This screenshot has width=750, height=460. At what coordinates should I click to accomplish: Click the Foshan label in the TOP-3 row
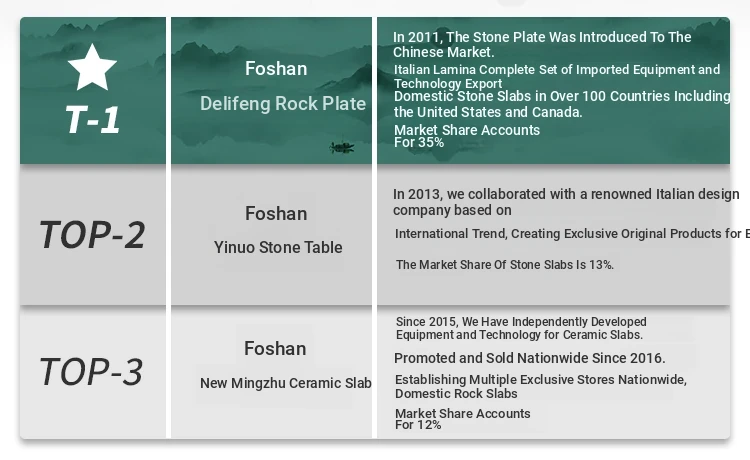tap(275, 348)
